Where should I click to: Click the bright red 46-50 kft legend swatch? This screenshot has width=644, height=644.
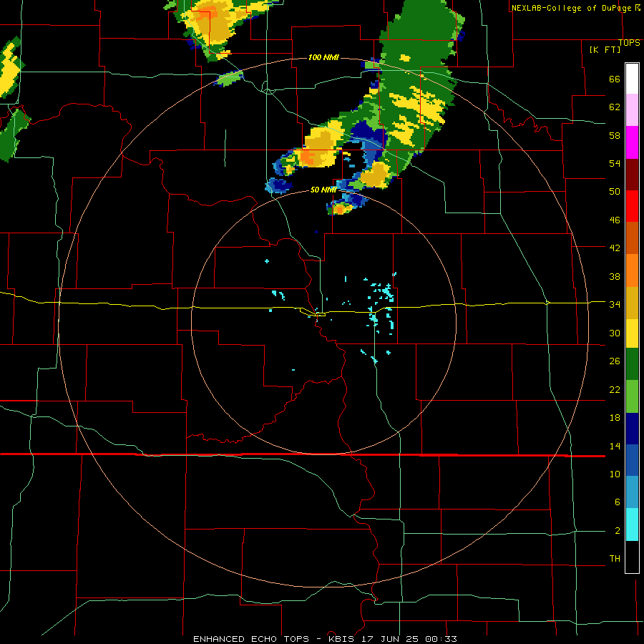[632, 206]
